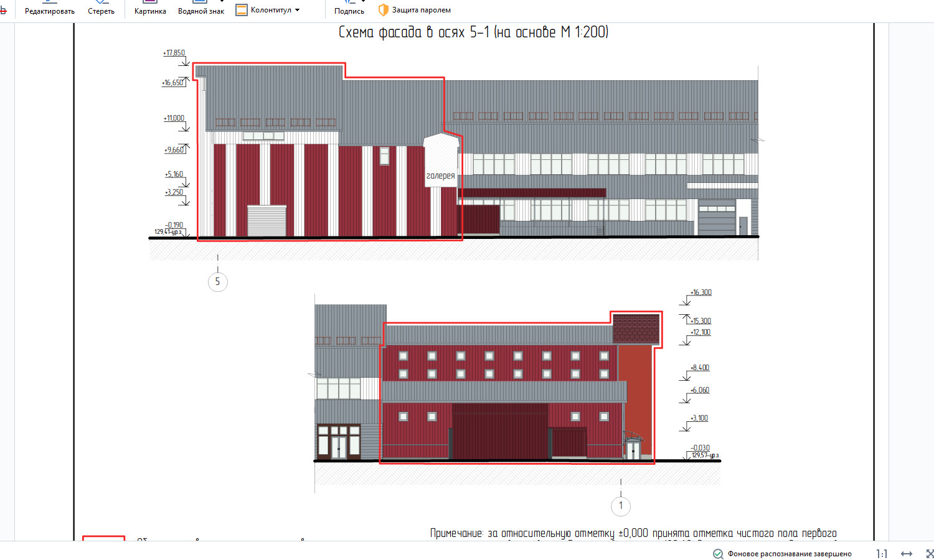Image resolution: width=934 pixels, height=560 pixels.
Task: Click the +17,850 elevation mark
Action: tap(174, 53)
